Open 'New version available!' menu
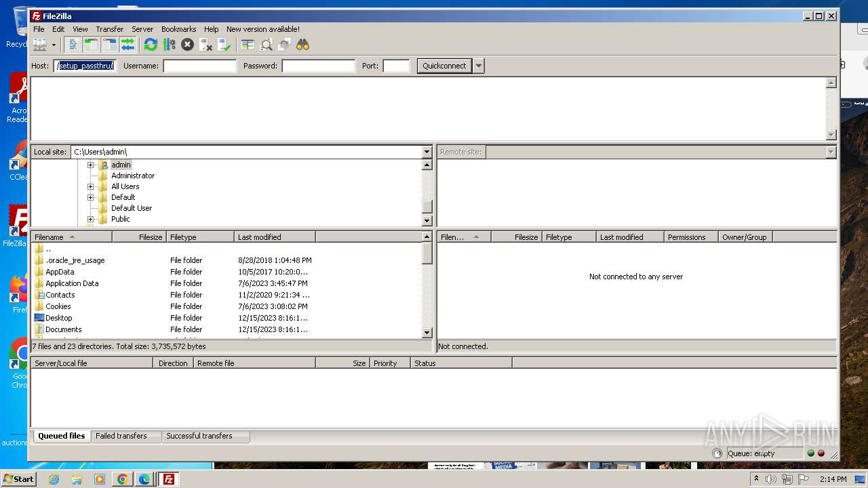 click(x=263, y=29)
